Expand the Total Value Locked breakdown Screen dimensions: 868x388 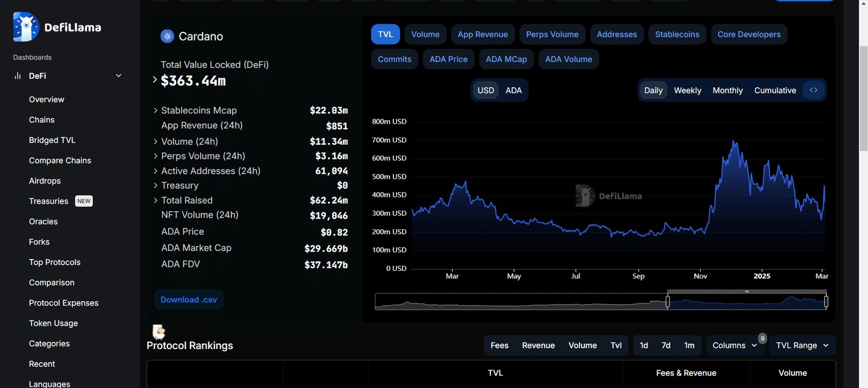(155, 80)
